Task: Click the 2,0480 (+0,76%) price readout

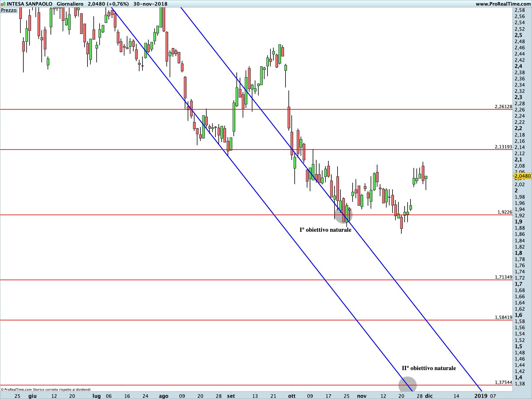Action: 108,4
